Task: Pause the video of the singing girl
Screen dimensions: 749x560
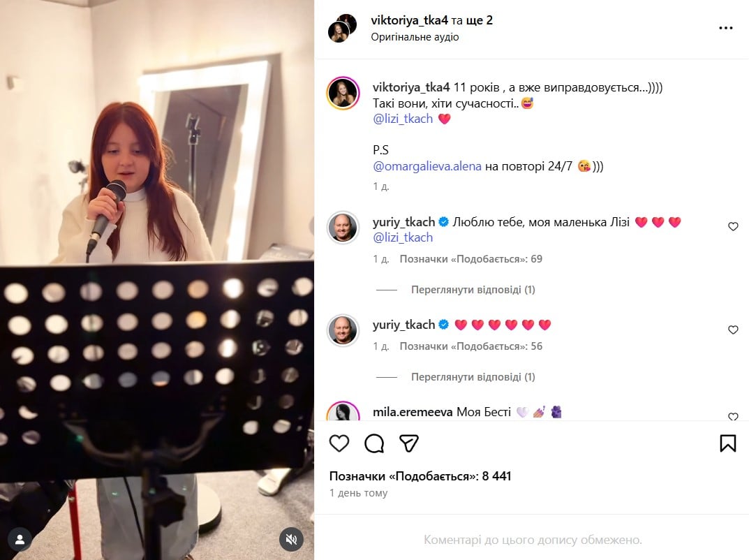Action: pyautogui.click(x=156, y=280)
